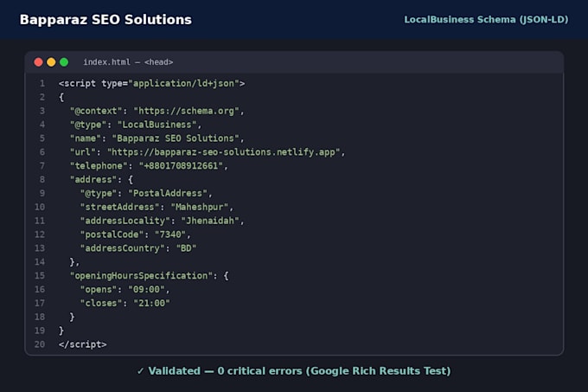Click the 'Bapparaz SEO Solutions' header title
The image size is (588, 392).
(105, 20)
